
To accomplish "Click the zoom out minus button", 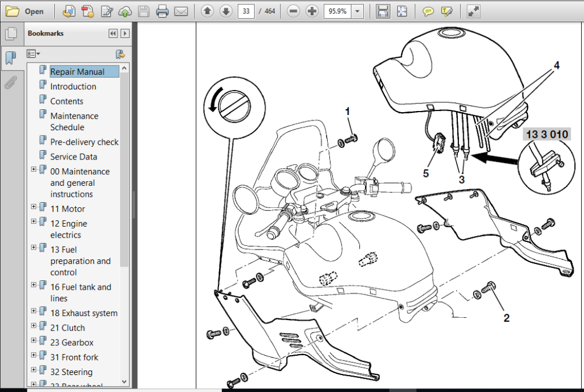I will point(294,11).
